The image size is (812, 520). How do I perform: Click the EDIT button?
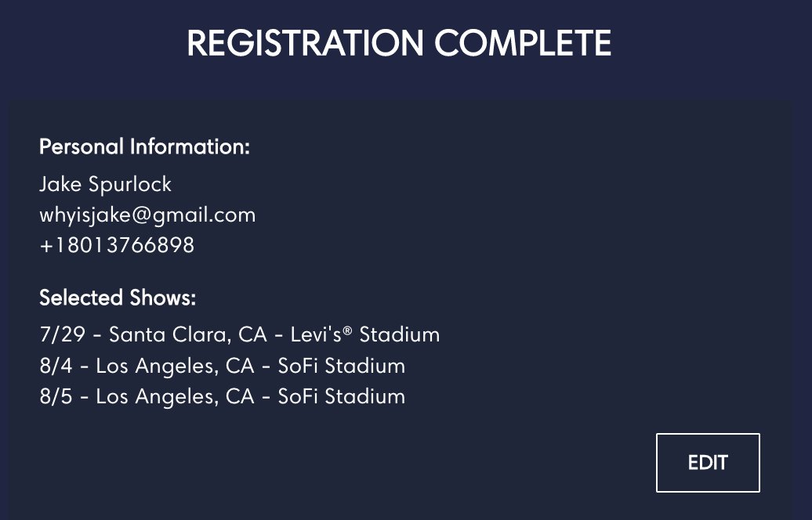click(708, 462)
